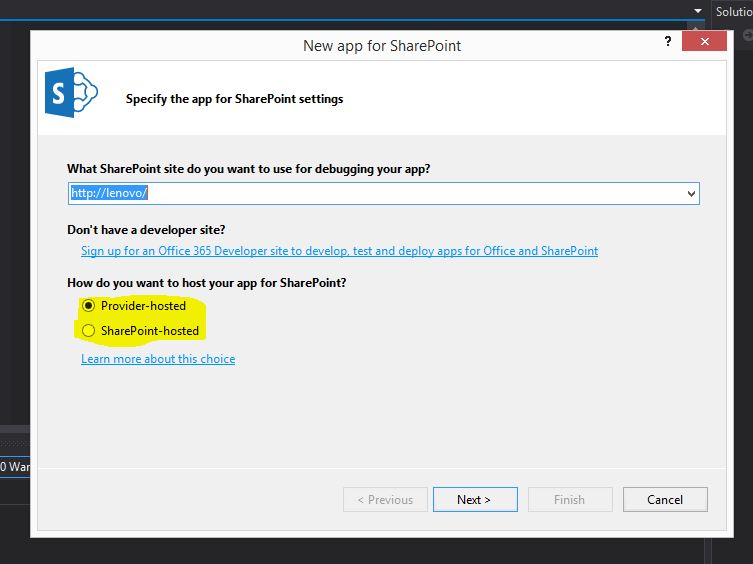Click "How do you want to host your app" label
The width and height of the screenshot is (753, 564).
tap(206, 282)
